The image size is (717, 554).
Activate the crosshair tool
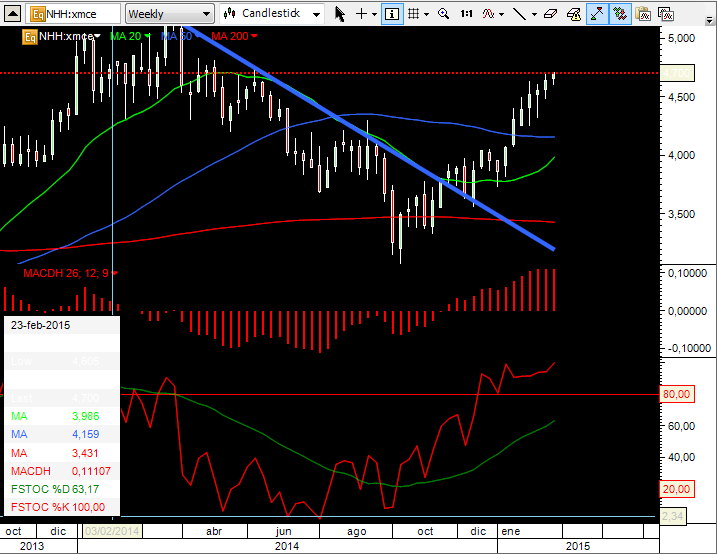(x=361, y=14)
